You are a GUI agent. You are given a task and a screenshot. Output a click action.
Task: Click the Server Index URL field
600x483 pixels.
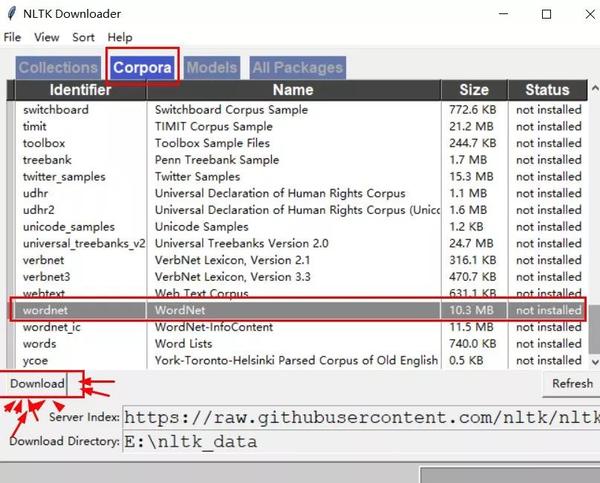click(361, 417)
